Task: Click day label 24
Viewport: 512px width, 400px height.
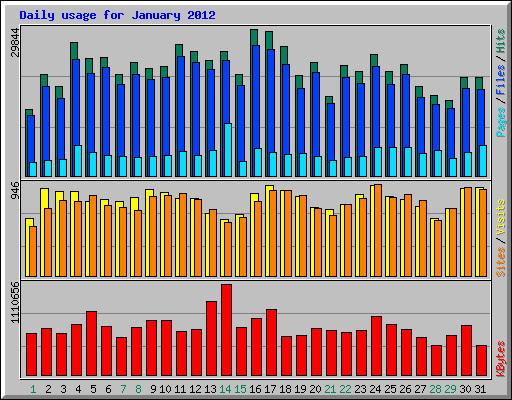Action: coord(375,389)
